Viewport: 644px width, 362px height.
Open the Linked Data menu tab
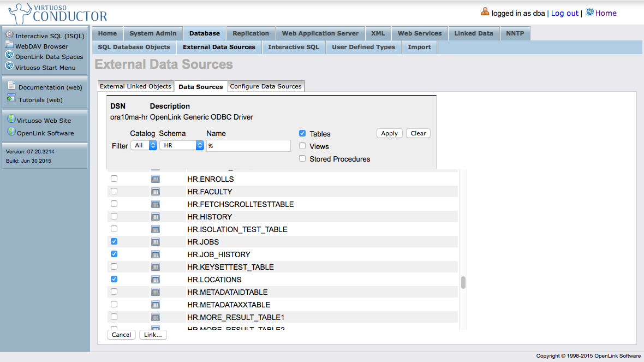point(473,33)
